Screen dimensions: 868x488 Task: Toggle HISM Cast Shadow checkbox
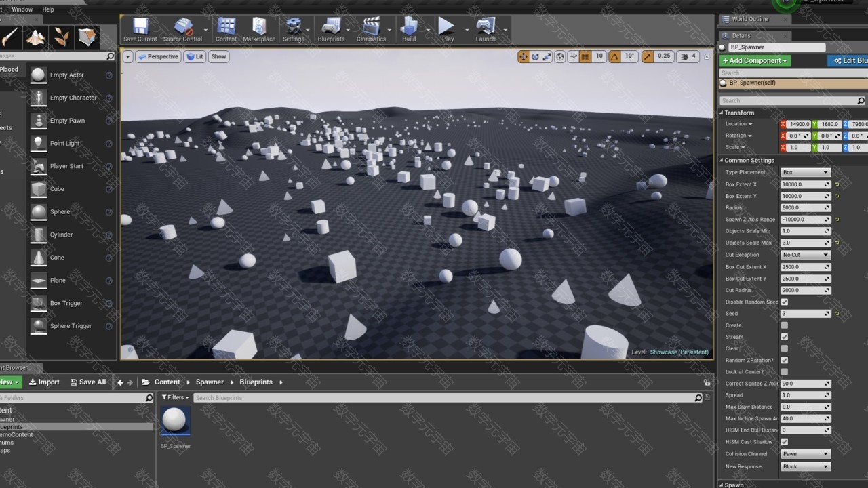point(785,442)
